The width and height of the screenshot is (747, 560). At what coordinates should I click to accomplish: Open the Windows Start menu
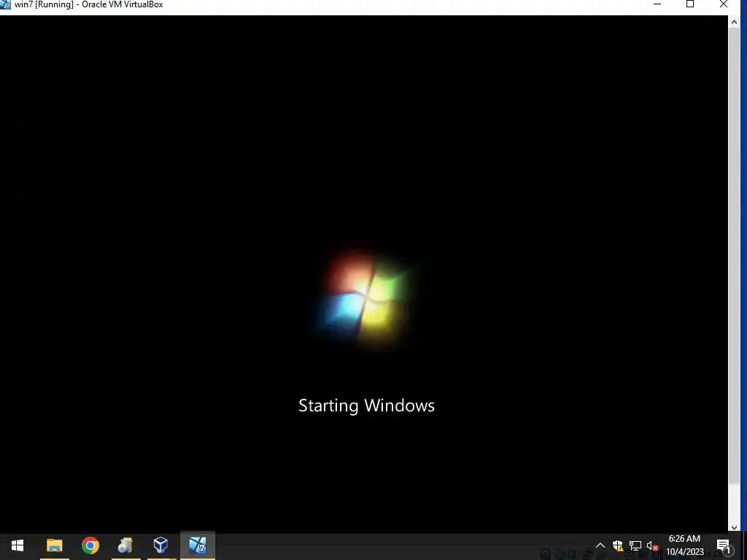pos(18,545)
